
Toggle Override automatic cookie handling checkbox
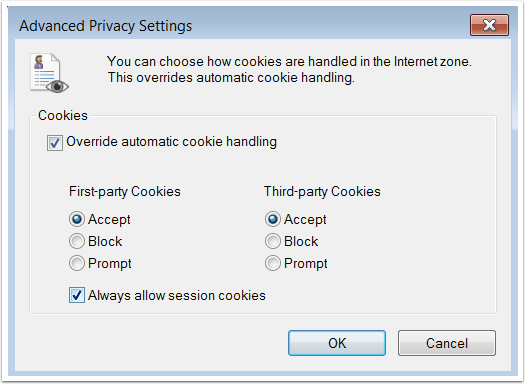[x=55, y=143]
